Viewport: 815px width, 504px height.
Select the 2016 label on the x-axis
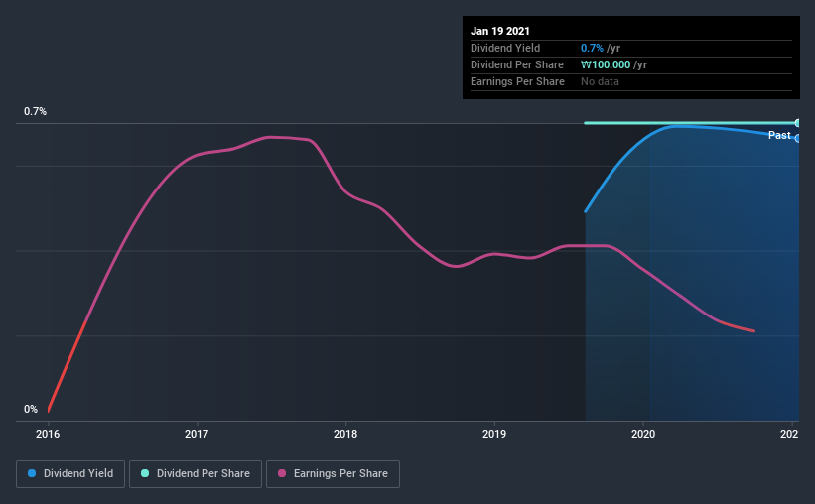(x=48, y=434)
